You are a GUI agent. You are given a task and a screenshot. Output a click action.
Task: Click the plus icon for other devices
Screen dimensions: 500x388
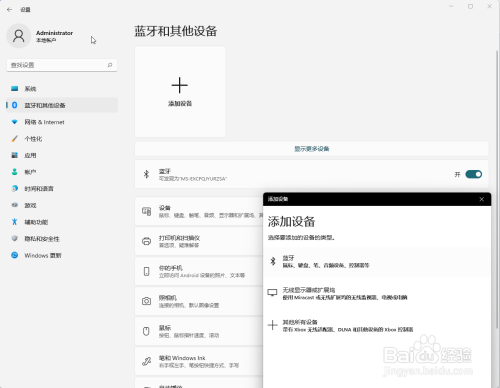click(272, 325)
